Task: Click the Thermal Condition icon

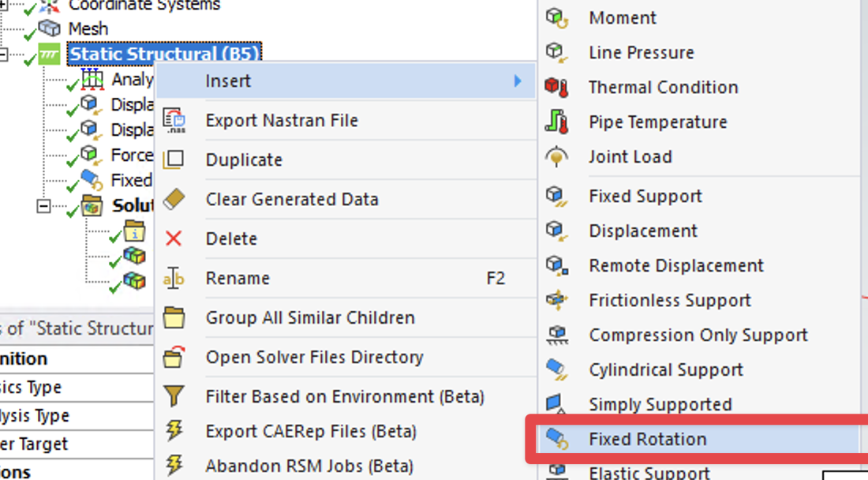Action: (x=557, y=87)
